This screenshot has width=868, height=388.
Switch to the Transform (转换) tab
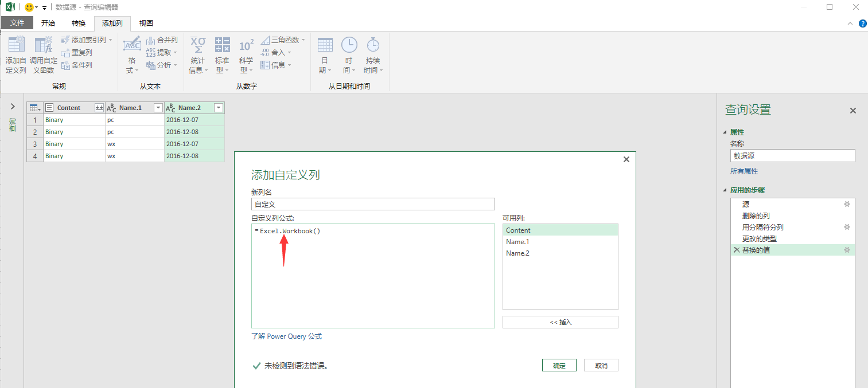tap(79, 23)
